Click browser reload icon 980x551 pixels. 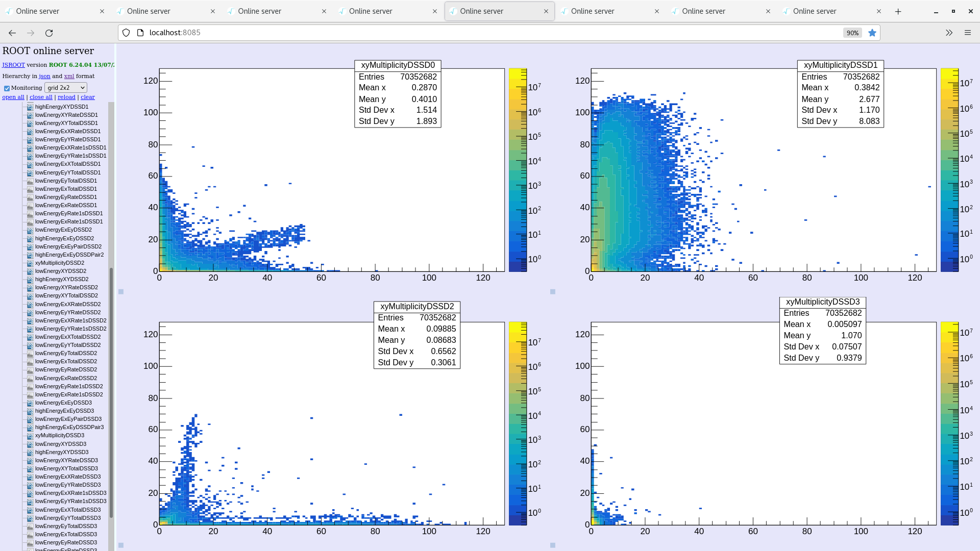coord(49,33)
